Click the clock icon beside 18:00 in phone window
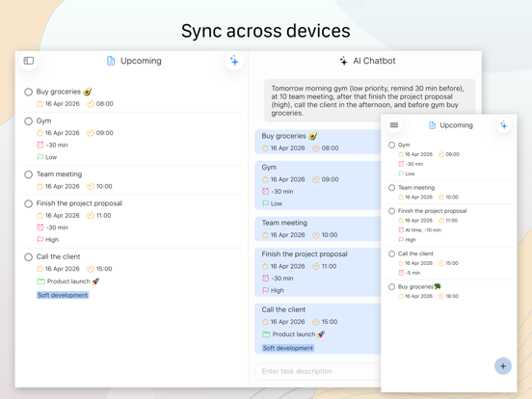532x399 pixels. click(x=441, y=296)
